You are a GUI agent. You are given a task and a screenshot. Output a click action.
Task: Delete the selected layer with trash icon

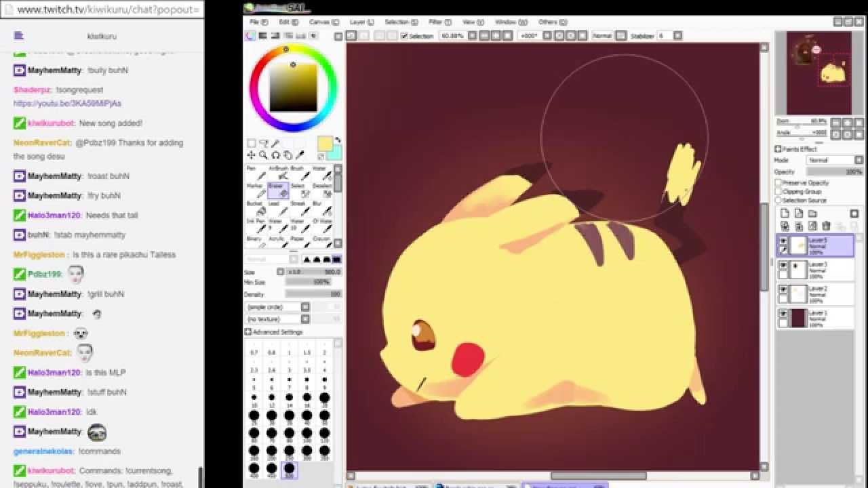coord(826,226)
